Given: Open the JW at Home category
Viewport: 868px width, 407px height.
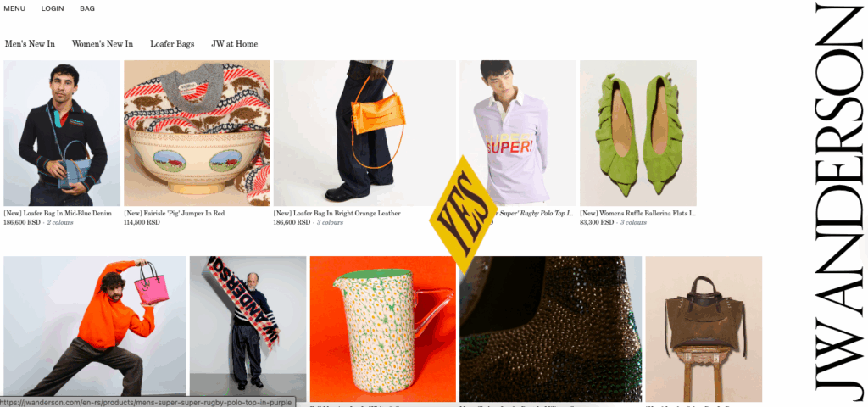Looking at the screenshot, I should 235,44.
